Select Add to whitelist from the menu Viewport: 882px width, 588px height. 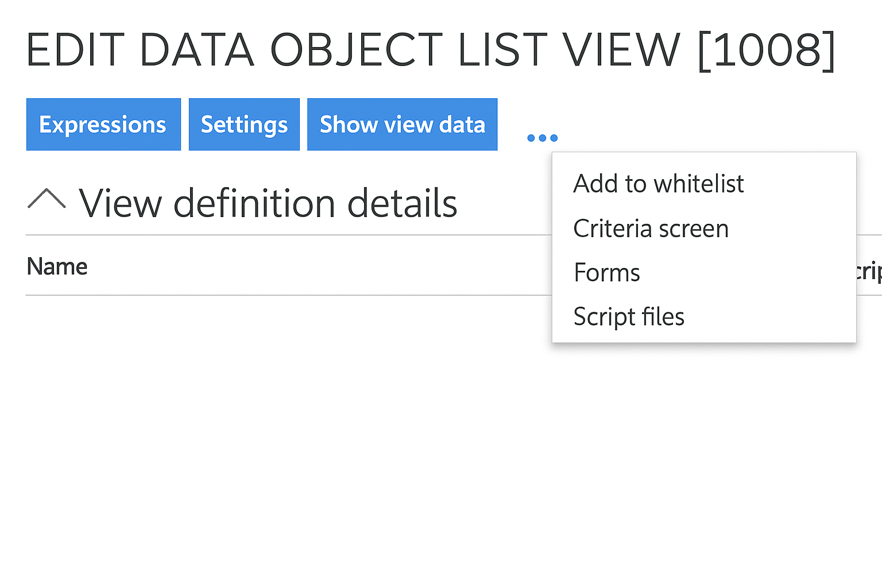coord(658,183)
